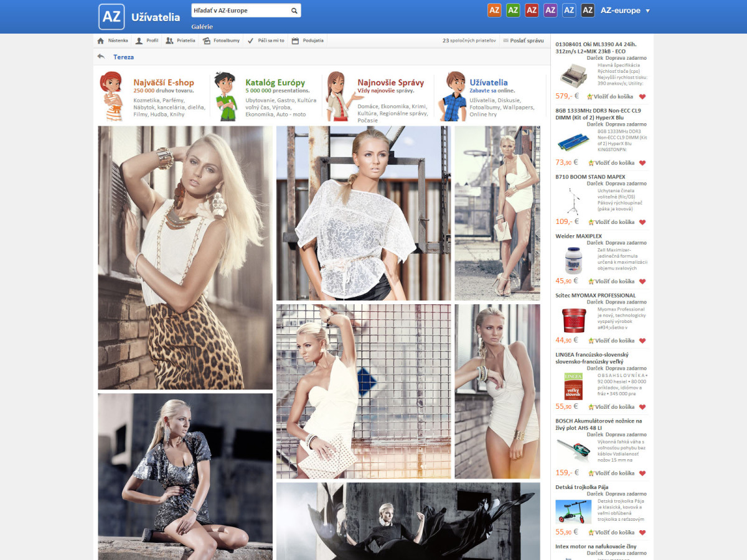Open the black AZ site icon
Viewport: 747px width, 560px height.
(588, 10)
